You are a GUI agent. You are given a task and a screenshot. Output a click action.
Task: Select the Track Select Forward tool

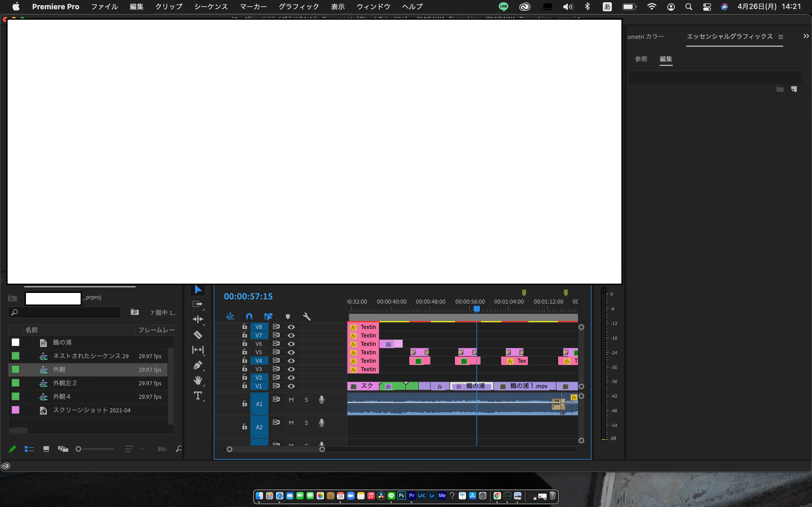pos(198,304)
